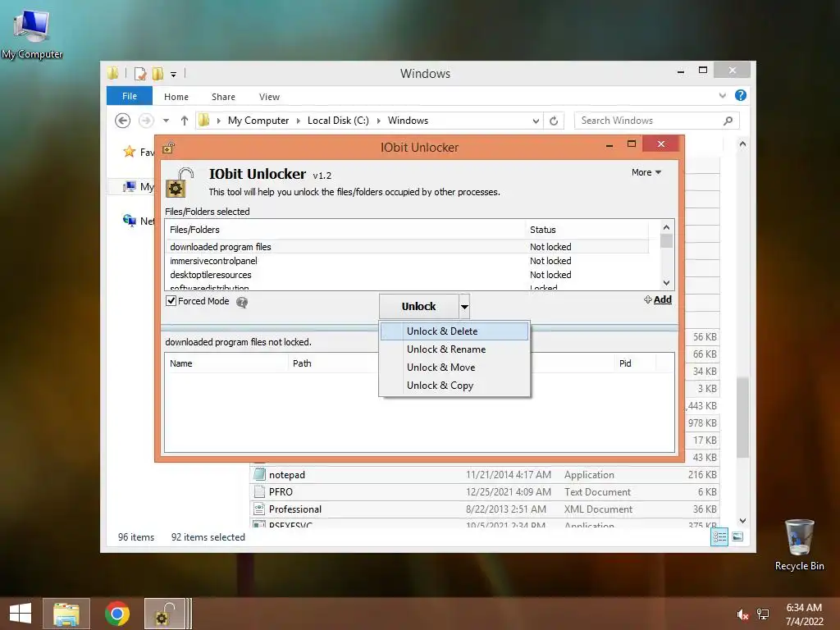Pick Unlock & Move entry
Viewport: 840px width, 630px height.
pos(454,367)
